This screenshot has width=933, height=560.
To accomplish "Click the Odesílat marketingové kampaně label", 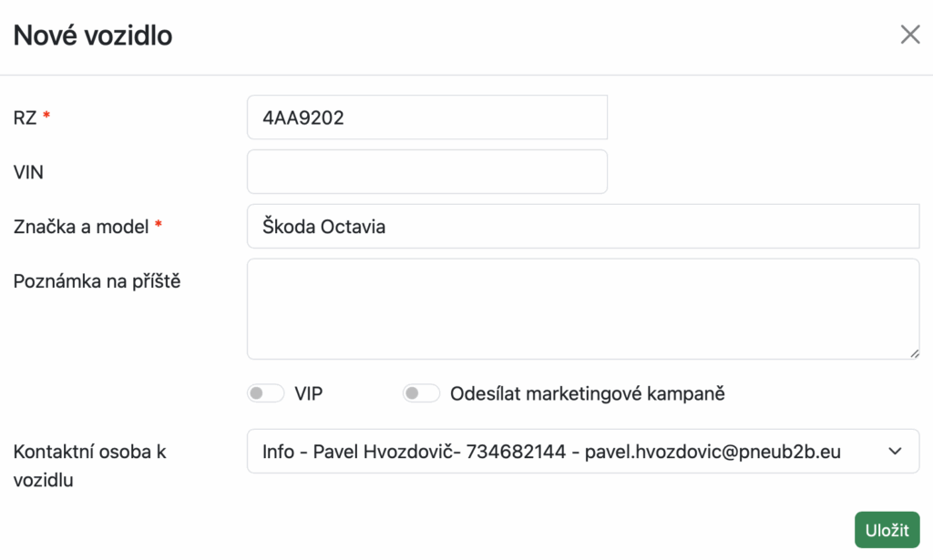I will click(588, 394).
